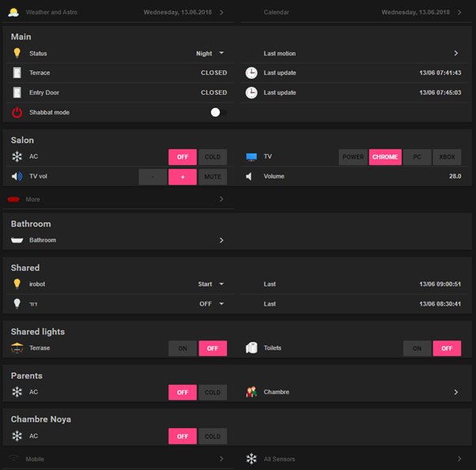This screenshot has height=470, width=476.
Task: Lower TV volume with minus button
Action: point(153,177)
